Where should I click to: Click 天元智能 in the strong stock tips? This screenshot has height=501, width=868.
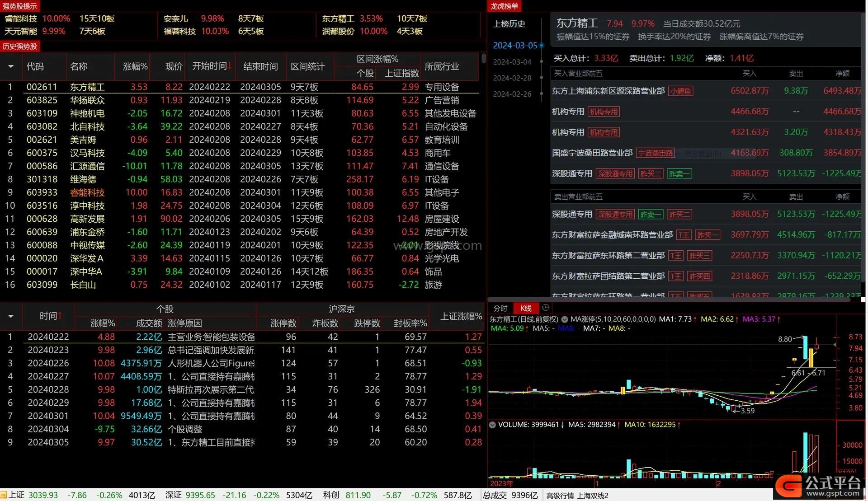[x=21, y=31]
